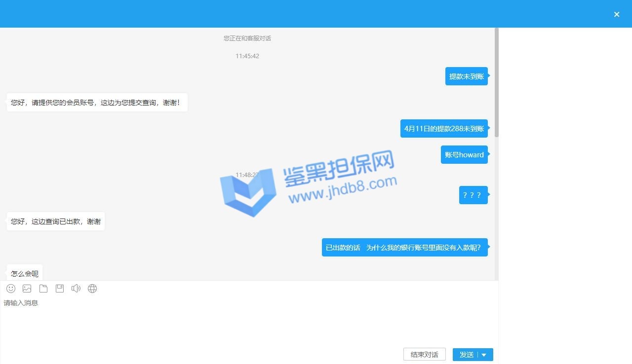Viewport: 632px width, 364px height.
Task: Close the chat window with the X
Action: pyautogui.click(x=617, y=14)
